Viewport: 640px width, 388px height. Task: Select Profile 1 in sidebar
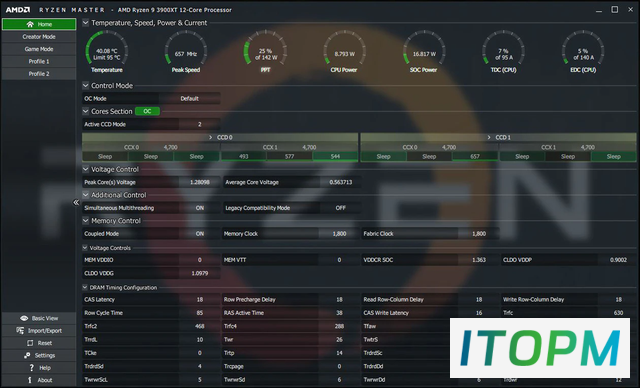[x=39, y=61]
